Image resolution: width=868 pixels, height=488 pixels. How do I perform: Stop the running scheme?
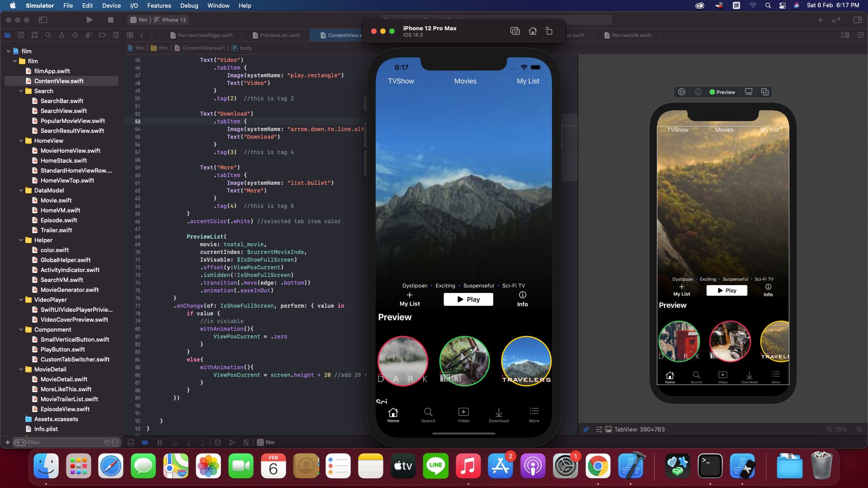click(111, 20)
